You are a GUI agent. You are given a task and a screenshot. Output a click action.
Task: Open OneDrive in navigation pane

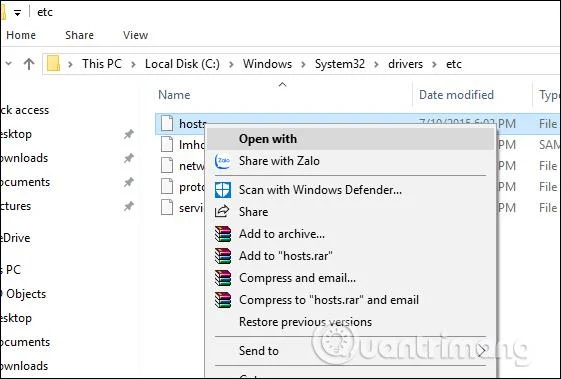[x=15, y=238]
